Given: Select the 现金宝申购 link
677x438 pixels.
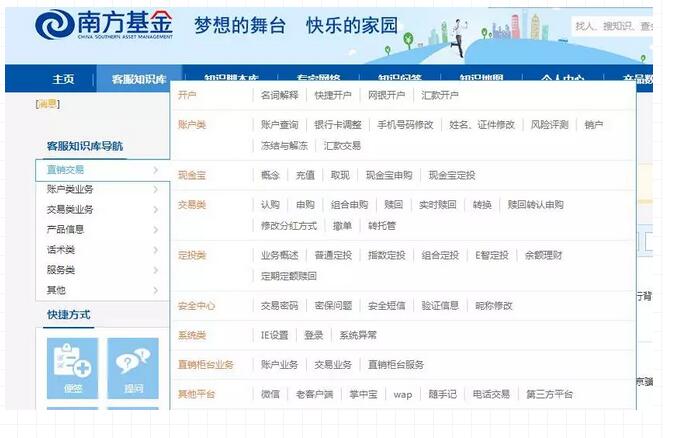Looking at the screenshot, I should (388, 175).
